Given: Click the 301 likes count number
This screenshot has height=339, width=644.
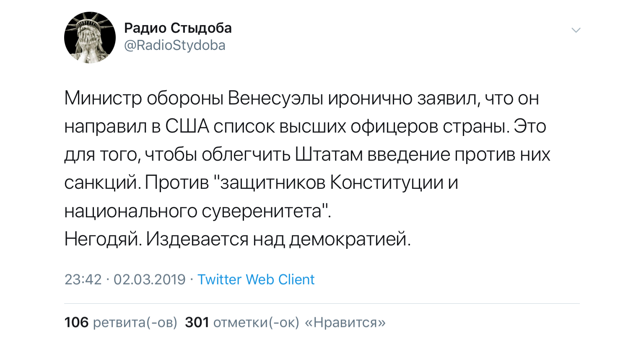Looking at the screenshot, I should [x=197, y=322].
